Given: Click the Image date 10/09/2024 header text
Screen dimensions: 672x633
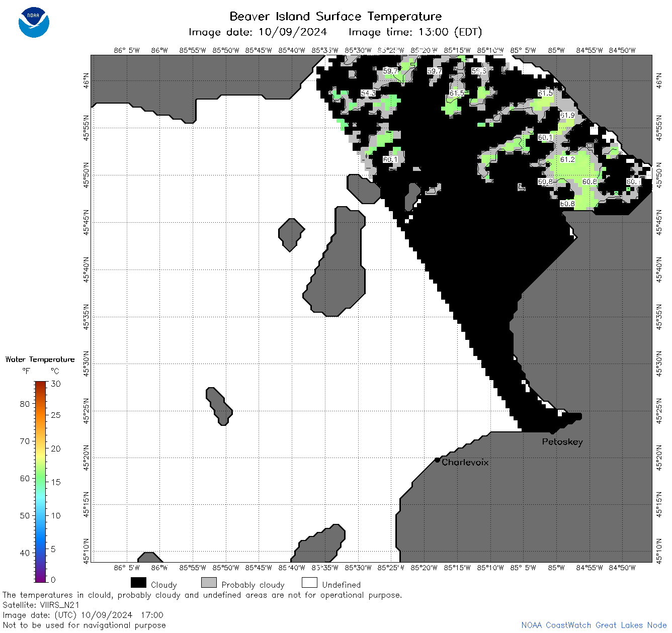Looking at the screenshot, I should tap(258, 32).
